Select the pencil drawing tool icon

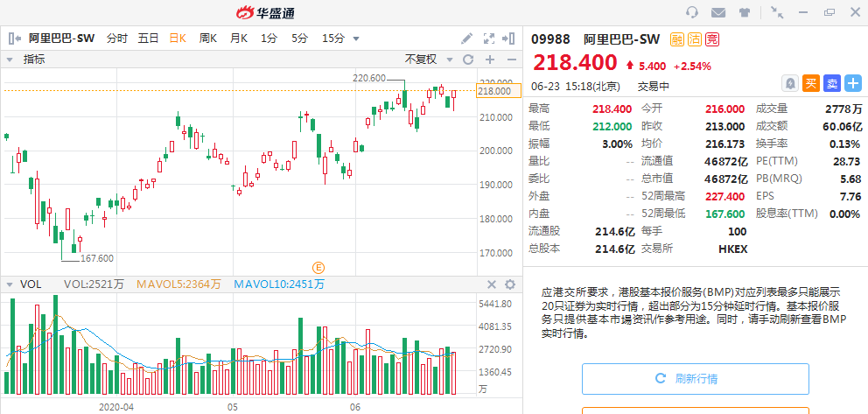(x=466, y=39)
